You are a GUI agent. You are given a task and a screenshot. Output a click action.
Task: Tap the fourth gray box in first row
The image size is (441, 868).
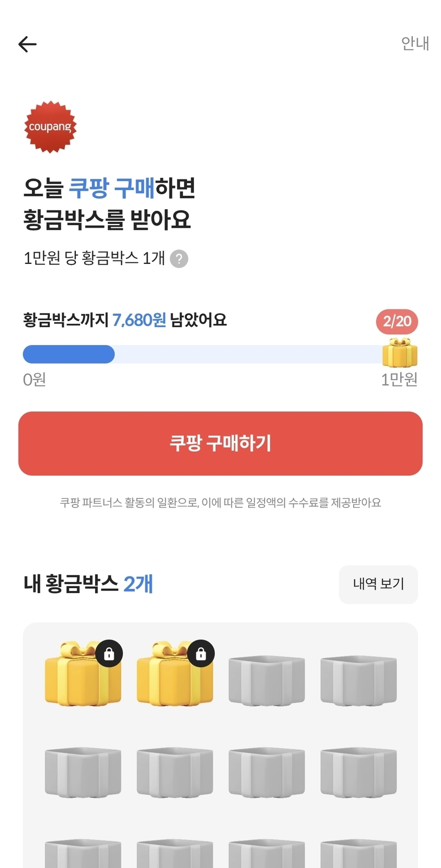359,681
